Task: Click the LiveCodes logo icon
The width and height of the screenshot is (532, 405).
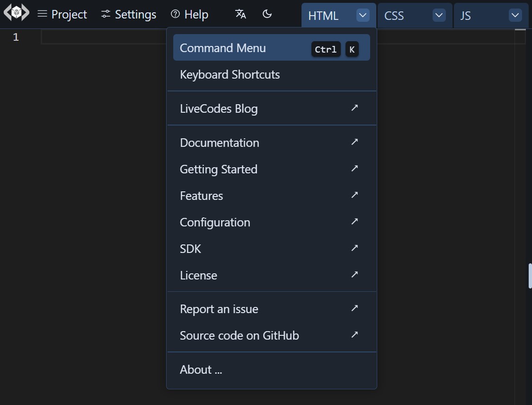Action: pyautogui.click(x=16, y=13)
